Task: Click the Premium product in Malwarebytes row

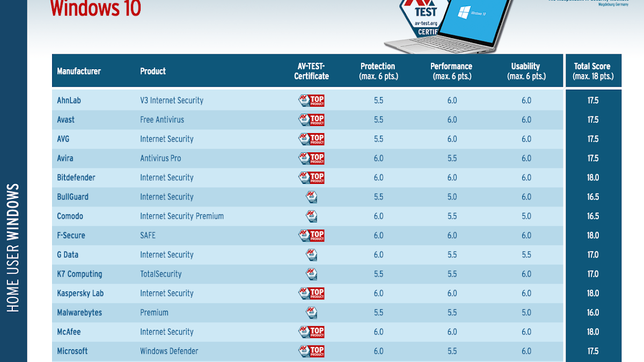Action: (x=154, y=313)
